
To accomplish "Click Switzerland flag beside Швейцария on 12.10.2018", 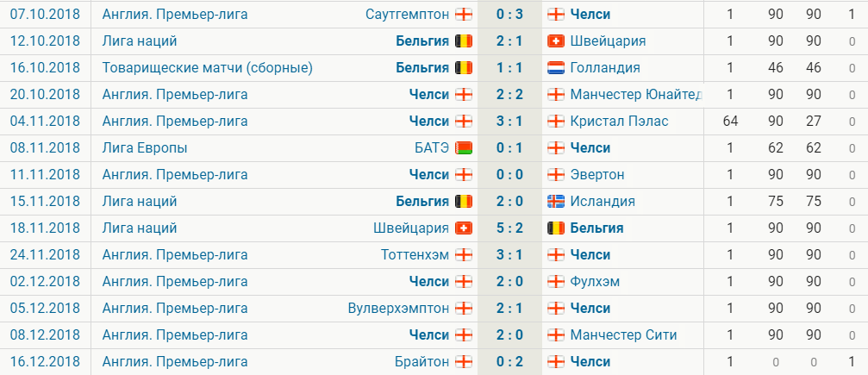I will [555, 41].
